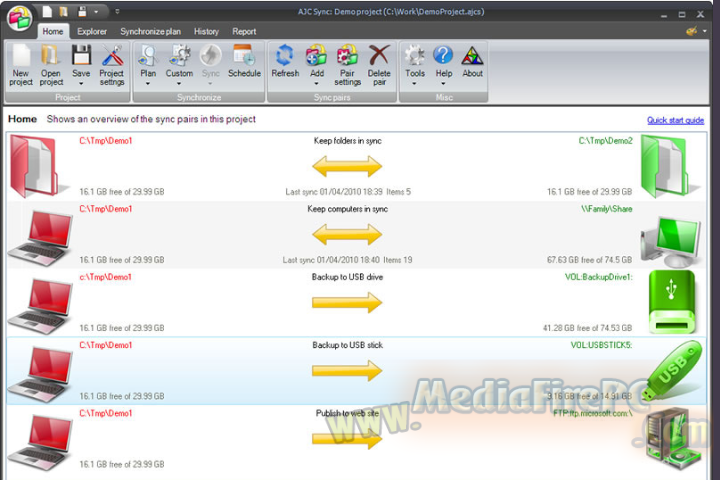Click the open folder quick access icon
720x480 pixels.
(64, 11)
